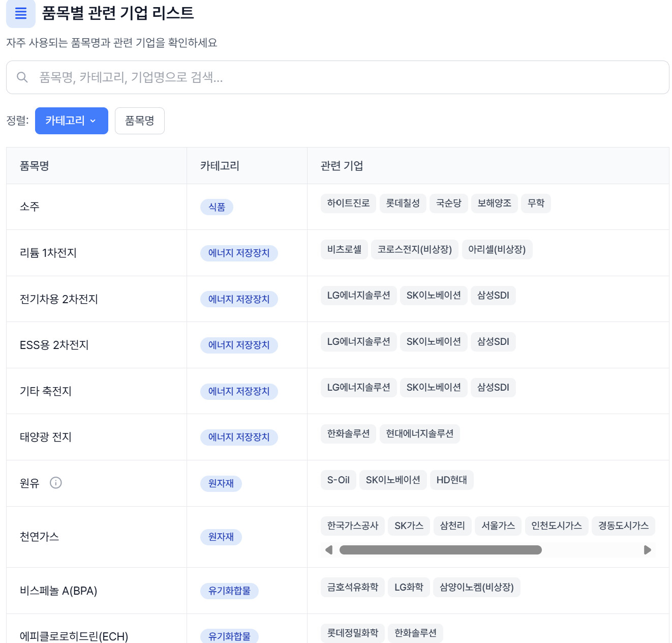Click LG에너지솔루션 in ESS용 2차전지 row
The width and height of the screenshot is (672, 643).
click(359, 342)
